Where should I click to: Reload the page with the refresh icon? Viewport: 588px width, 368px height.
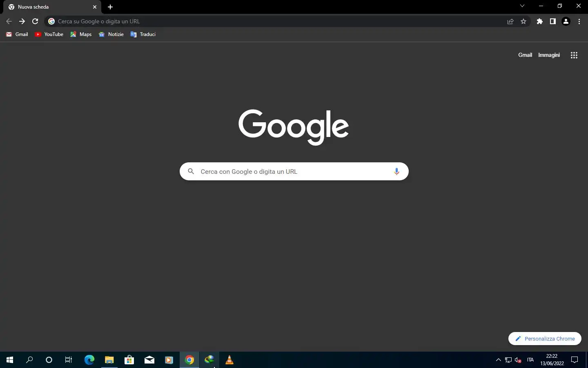click(x=35, y=21)
